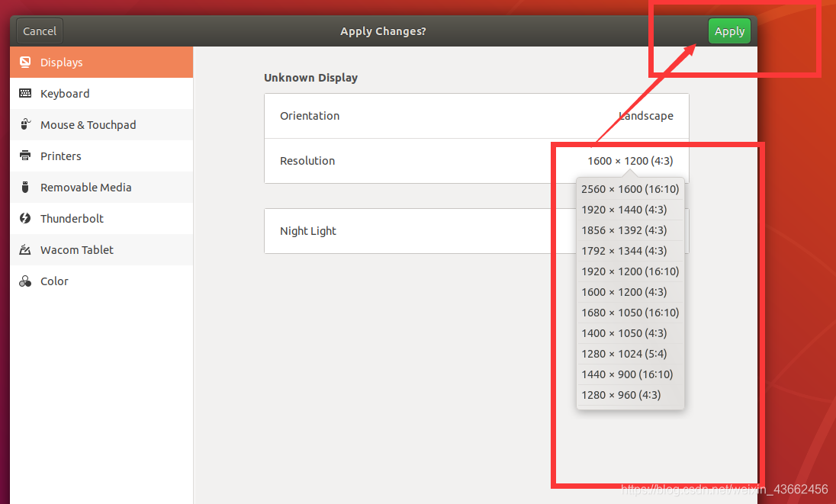
Task: Choose 1792 × 1344 (4:3) resolution
Action: (630, 251)
